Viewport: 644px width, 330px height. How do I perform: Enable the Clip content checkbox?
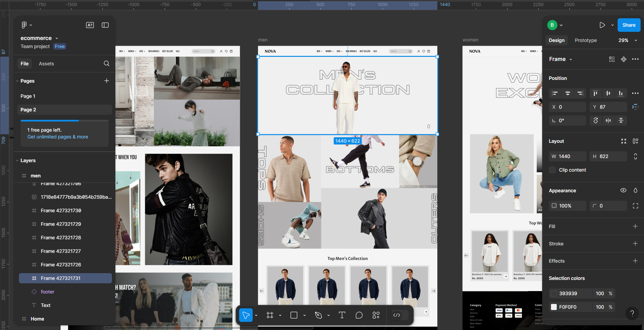tap(552, 170)
